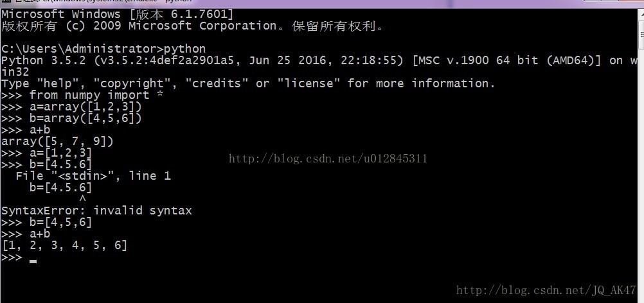Viewport: 644px width, 303px height.
Task: Click the 'Type "help", "copyright"' info line
Action: [x=248, y=83]
